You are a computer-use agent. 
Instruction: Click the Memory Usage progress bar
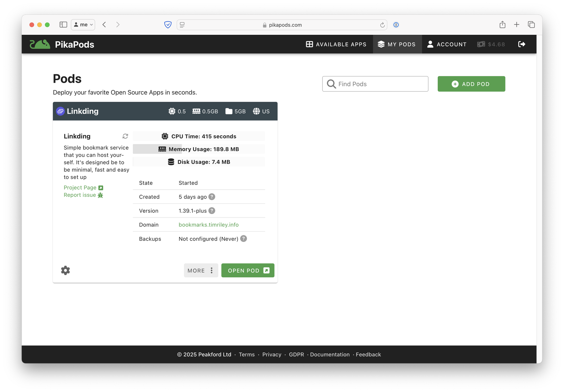pos(199,149)
